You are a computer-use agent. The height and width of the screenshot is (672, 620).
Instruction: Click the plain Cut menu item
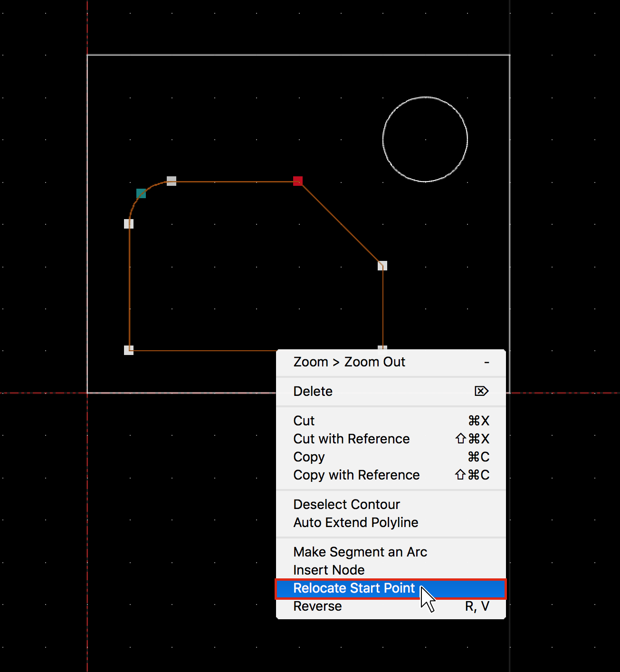(x=304, y=421)
